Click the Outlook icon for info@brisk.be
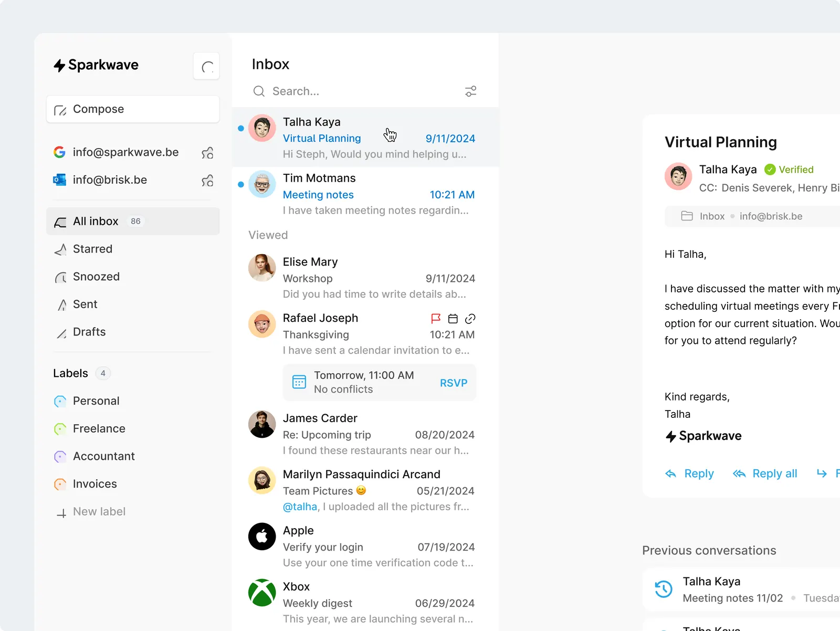 [x=59, y=180]
